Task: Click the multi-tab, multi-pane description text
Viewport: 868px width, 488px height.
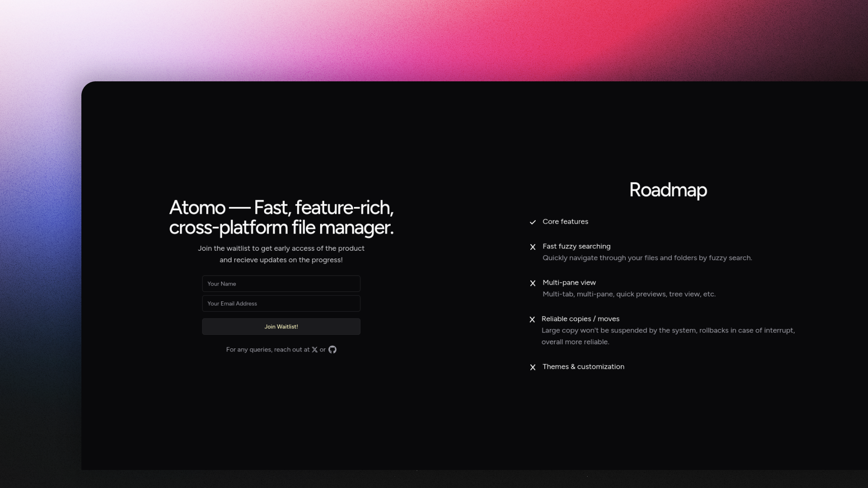Action: tap(629, 294)
